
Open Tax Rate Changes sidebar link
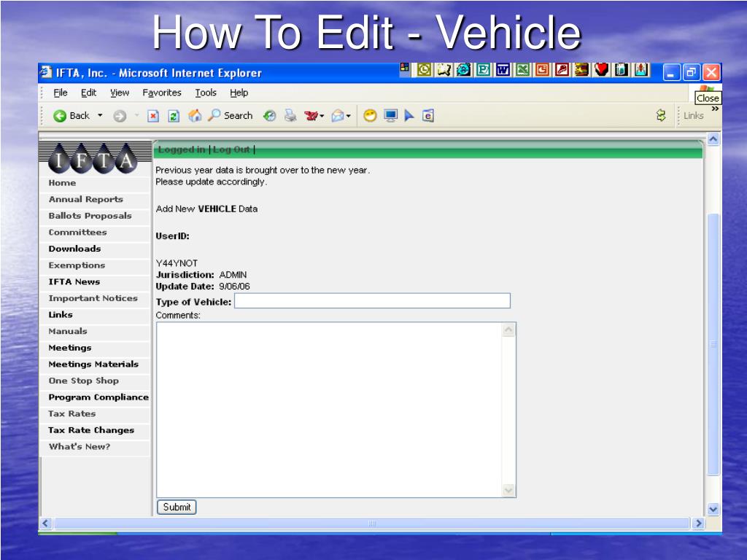click(x=91, y=430)
